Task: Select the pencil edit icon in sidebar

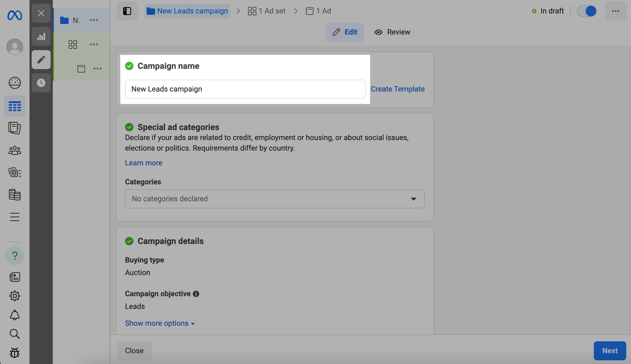Action: [41, 60]
